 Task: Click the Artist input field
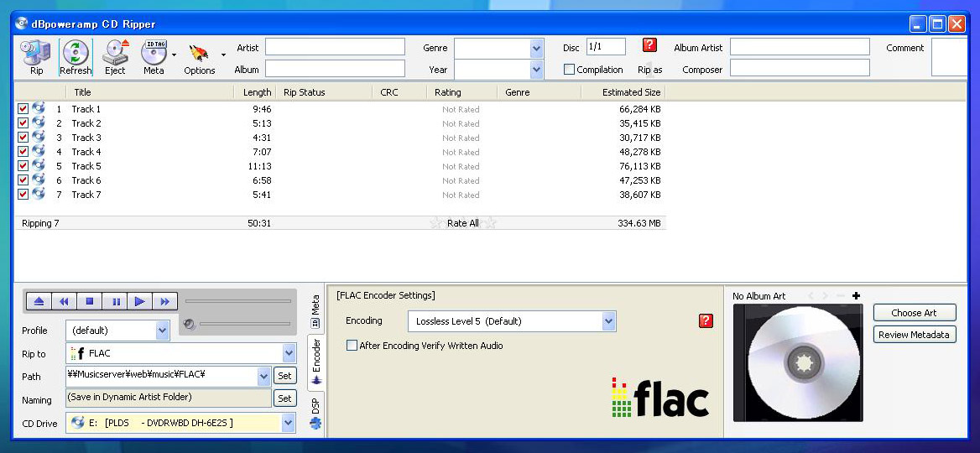tap(335, 47)
